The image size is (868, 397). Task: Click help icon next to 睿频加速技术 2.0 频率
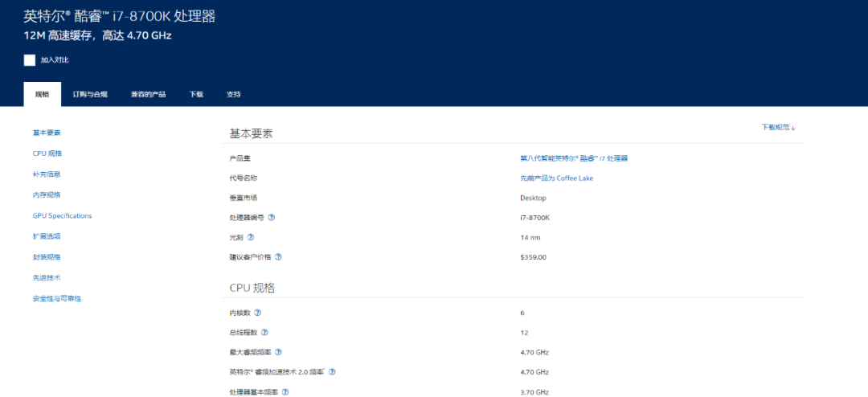(332, 372)
